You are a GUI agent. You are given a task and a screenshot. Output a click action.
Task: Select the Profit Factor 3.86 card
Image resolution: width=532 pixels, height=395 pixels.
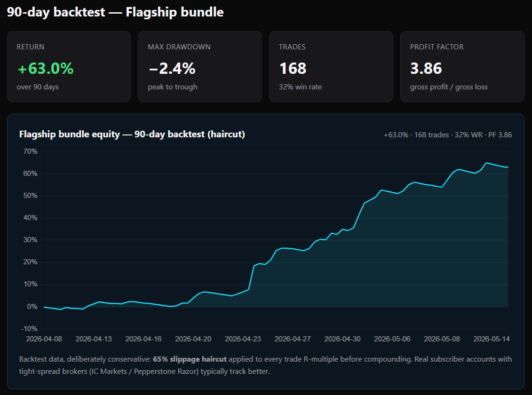click(462, 66)
